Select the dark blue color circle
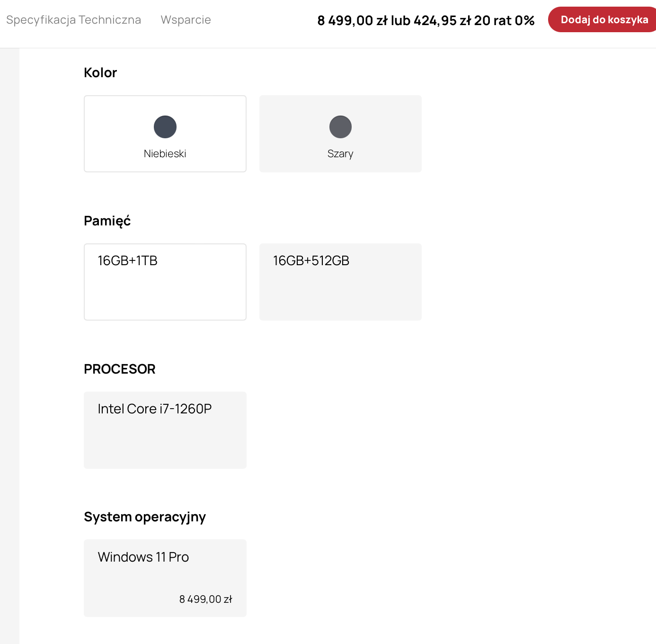The image size is (656, 644). click(x=165, y=127)
